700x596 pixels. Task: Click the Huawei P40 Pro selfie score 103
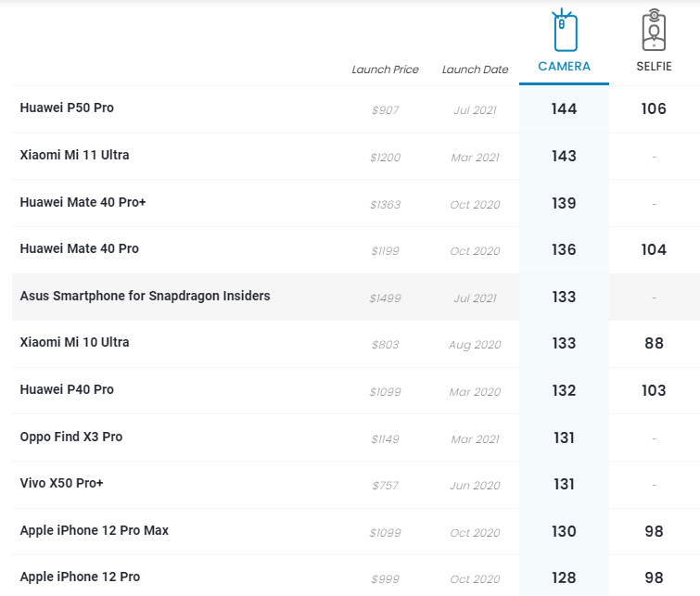point(654,390)
